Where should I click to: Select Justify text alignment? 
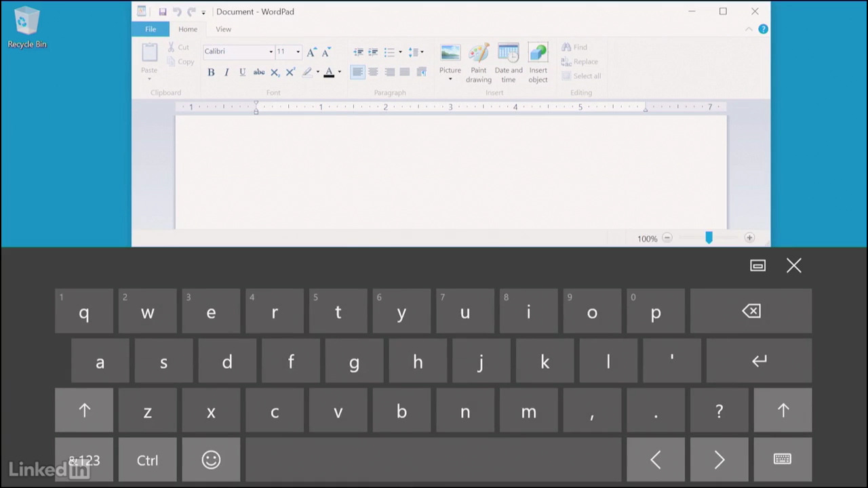tap(405, 72)
